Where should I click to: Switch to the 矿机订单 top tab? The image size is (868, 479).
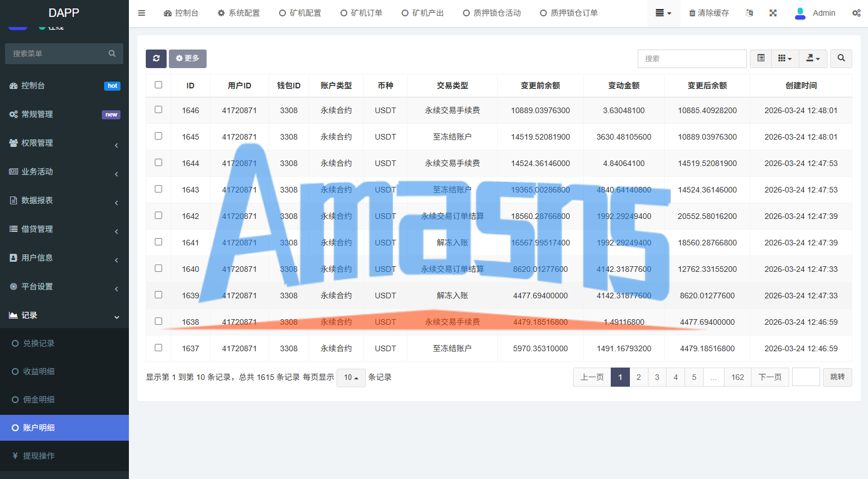tap(361, 13)
